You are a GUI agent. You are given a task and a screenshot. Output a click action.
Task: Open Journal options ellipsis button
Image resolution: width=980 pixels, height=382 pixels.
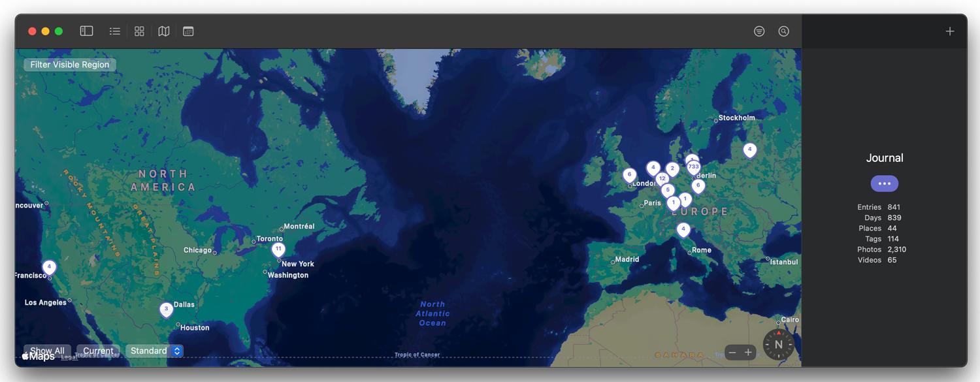pyautogui.click(x=885, y=183)
